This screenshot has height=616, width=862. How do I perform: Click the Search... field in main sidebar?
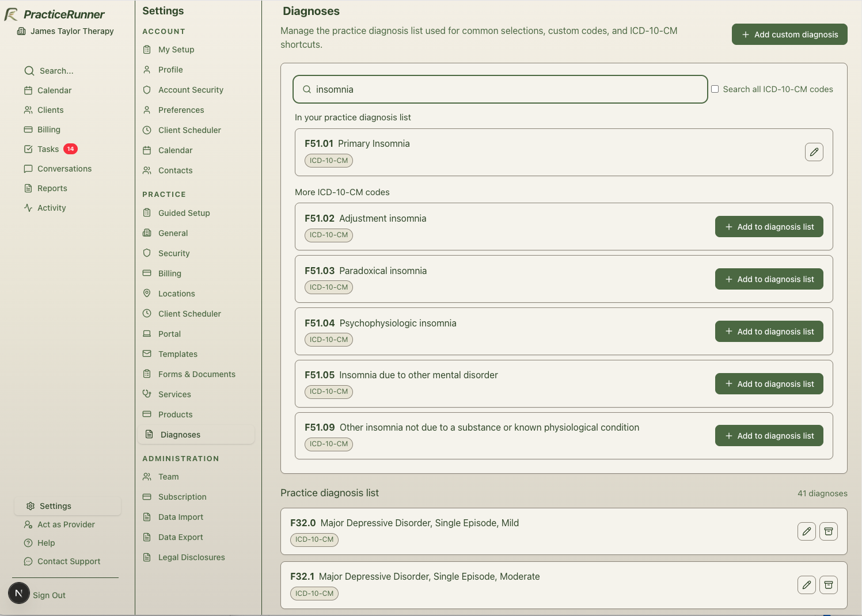click(x=56, y=71)
